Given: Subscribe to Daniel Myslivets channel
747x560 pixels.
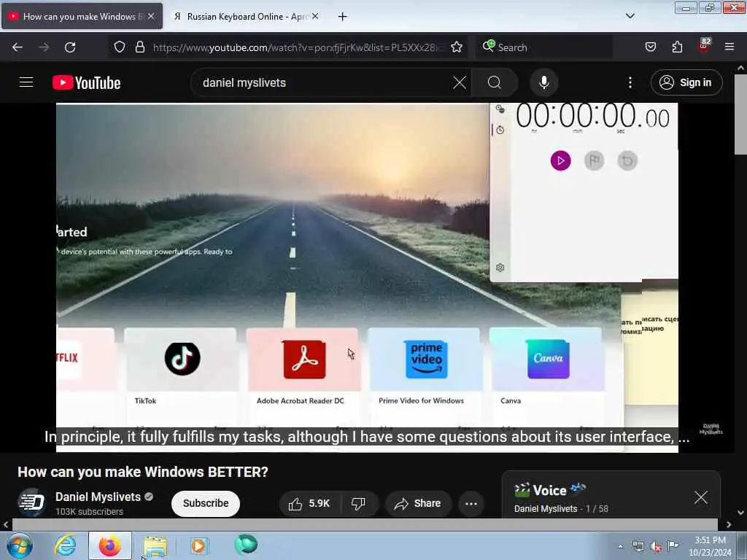Looking at the screenshot, I should click(205, 503).
